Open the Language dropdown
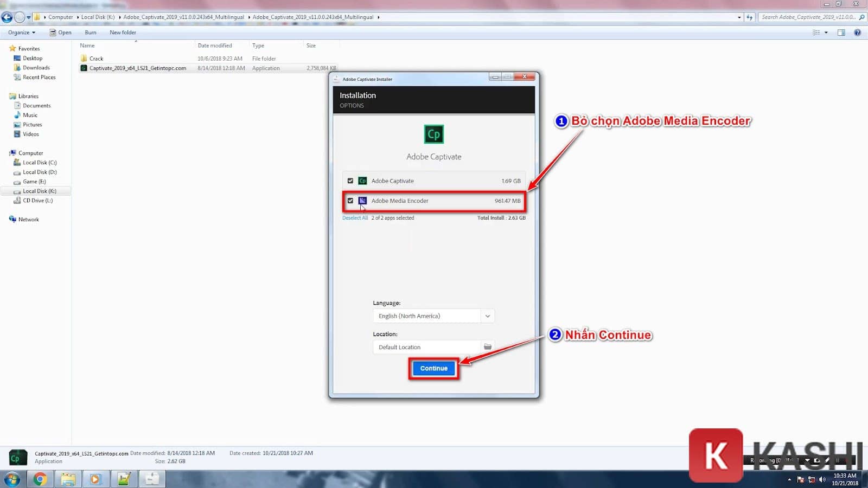Image resolution: width=868 pixels, height=488 pixels. pos(487,316)
